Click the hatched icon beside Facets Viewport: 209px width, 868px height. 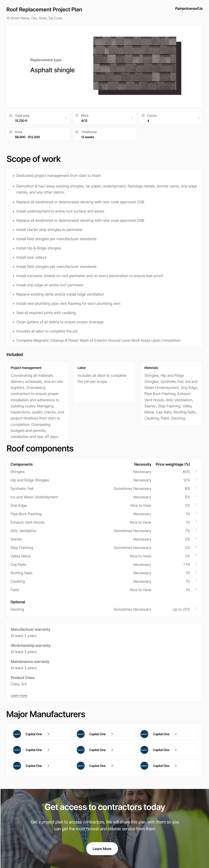click(143, 115)
